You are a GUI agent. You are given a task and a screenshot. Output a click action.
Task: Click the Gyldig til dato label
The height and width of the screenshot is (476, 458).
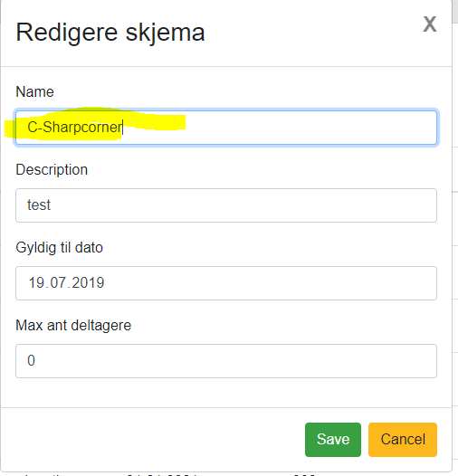click(59, 247)
